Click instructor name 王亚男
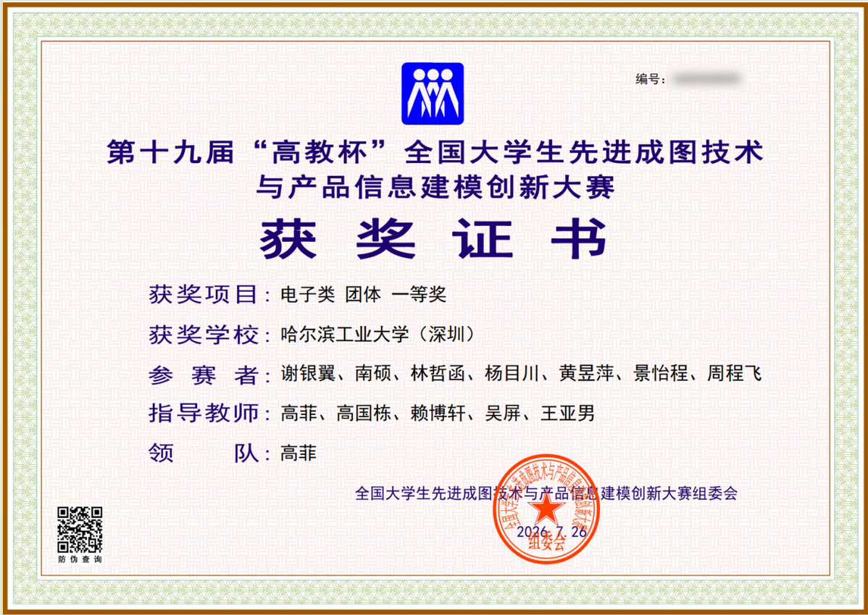 click(x=567, y=414)
